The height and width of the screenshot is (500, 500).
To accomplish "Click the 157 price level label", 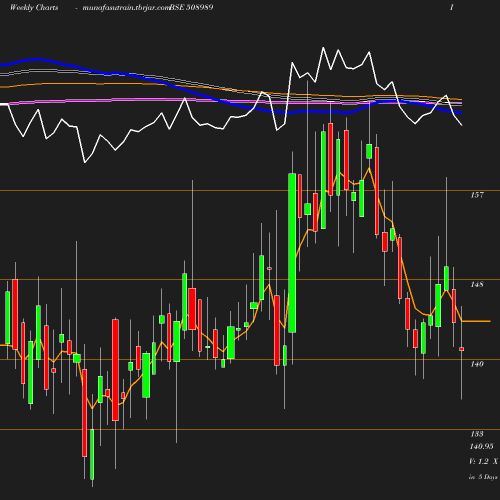I will click(477, 195).
